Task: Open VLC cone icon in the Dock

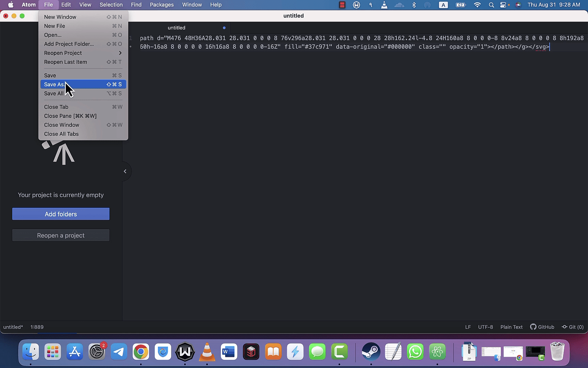Action: pos(207,352)
